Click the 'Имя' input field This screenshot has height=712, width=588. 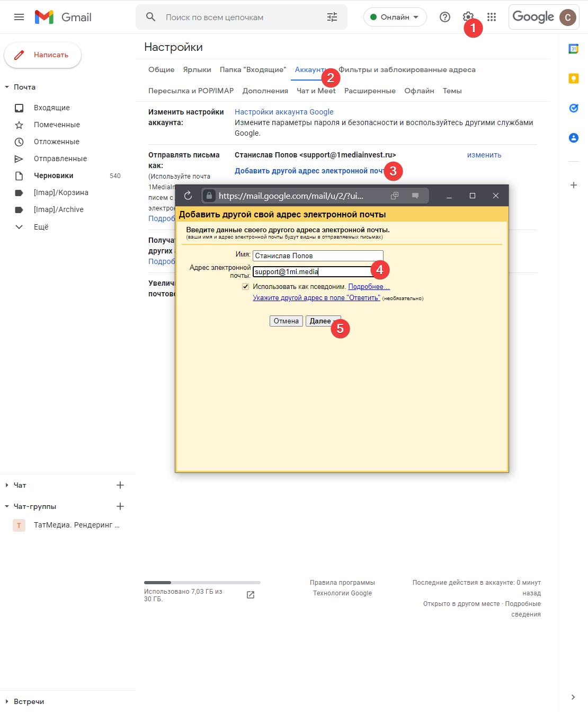click(318, 256)
